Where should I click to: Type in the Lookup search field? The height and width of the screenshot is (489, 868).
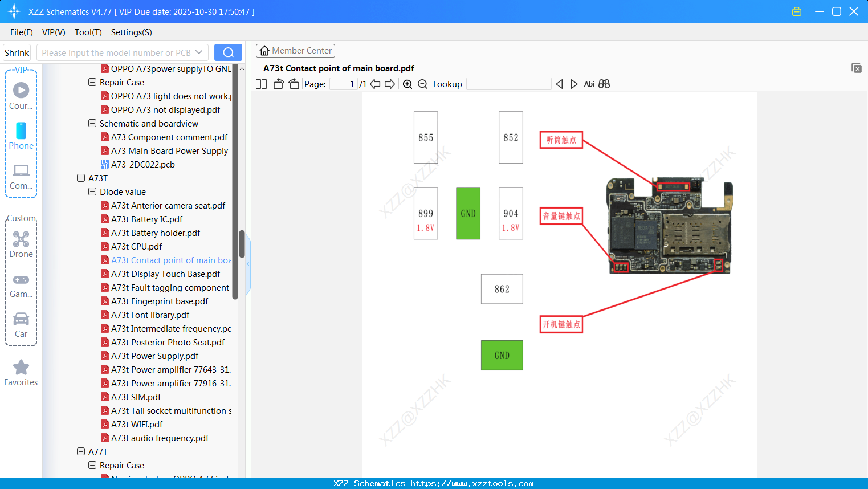(508, 84)
